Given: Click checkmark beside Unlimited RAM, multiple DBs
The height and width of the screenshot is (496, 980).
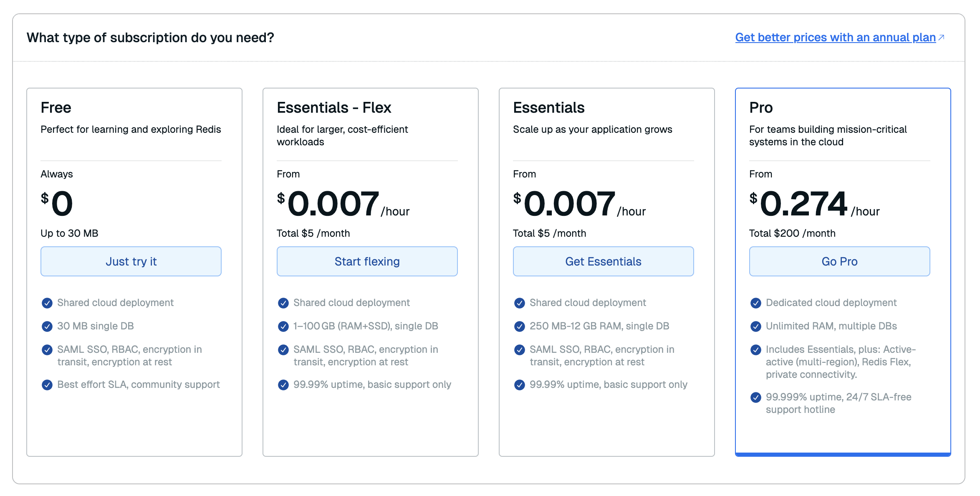Looking at the screenshot, I should [x=756, y=326].
